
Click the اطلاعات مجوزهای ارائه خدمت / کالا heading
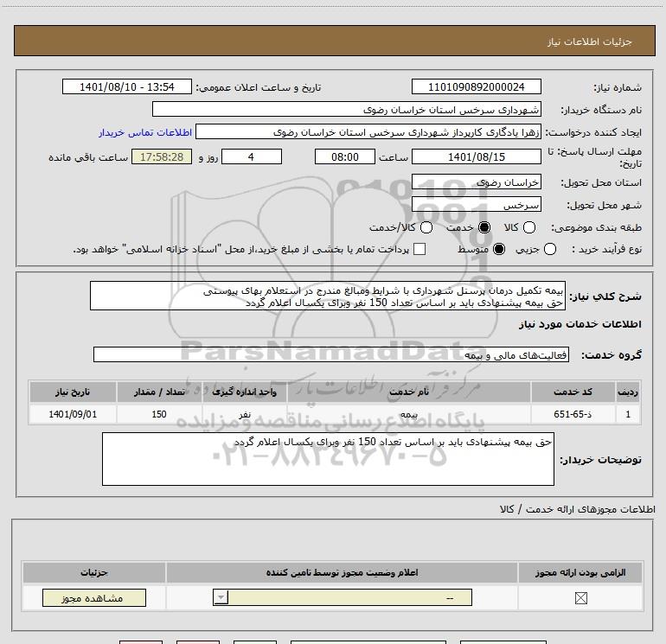[578, 509]
